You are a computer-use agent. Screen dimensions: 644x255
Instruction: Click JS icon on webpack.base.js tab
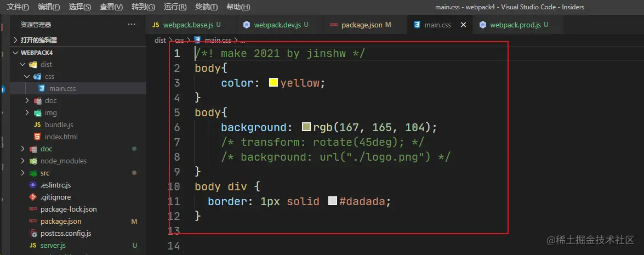(156, 25)
